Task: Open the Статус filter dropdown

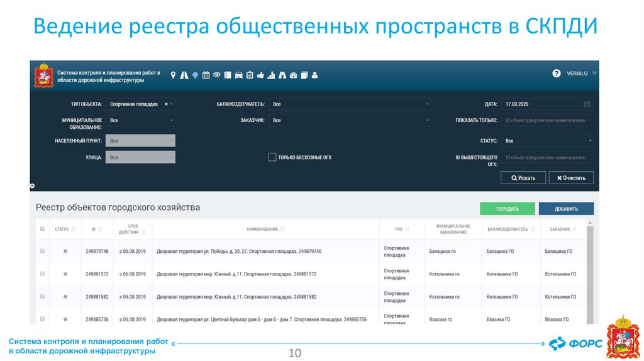Action: point(548,141)
